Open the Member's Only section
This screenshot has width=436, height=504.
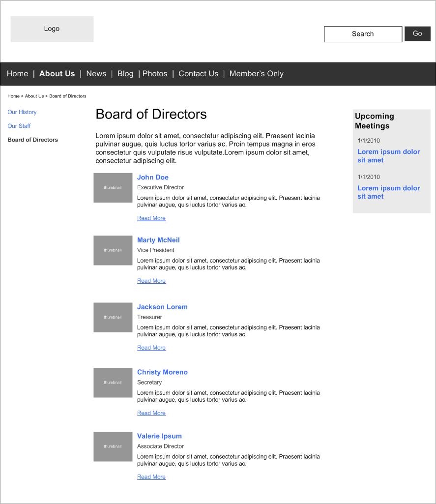click(256, 74)
